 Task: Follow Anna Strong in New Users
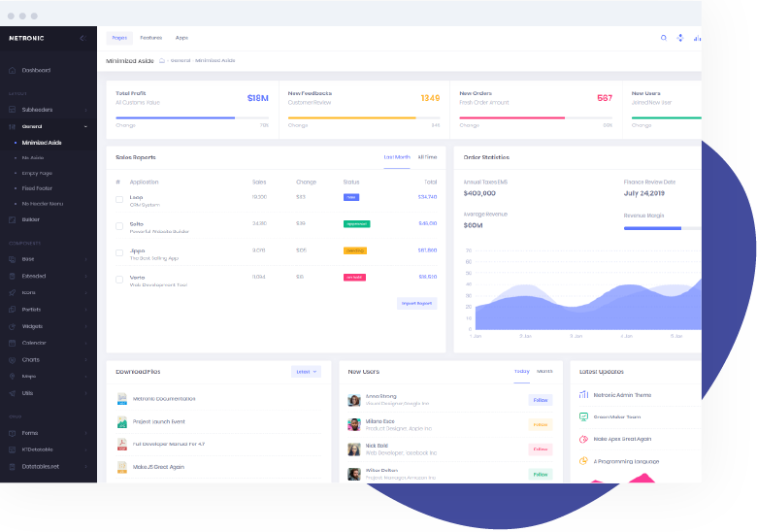coord(540,400)
